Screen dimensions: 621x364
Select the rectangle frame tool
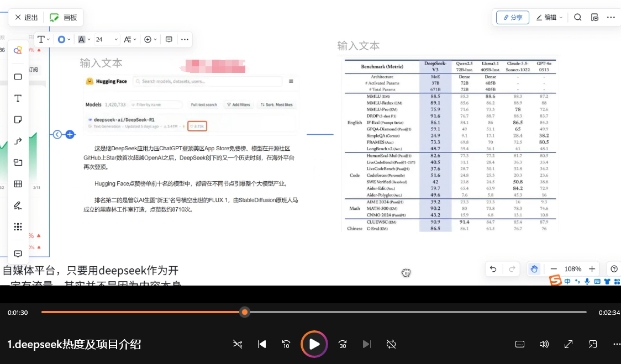18,77
